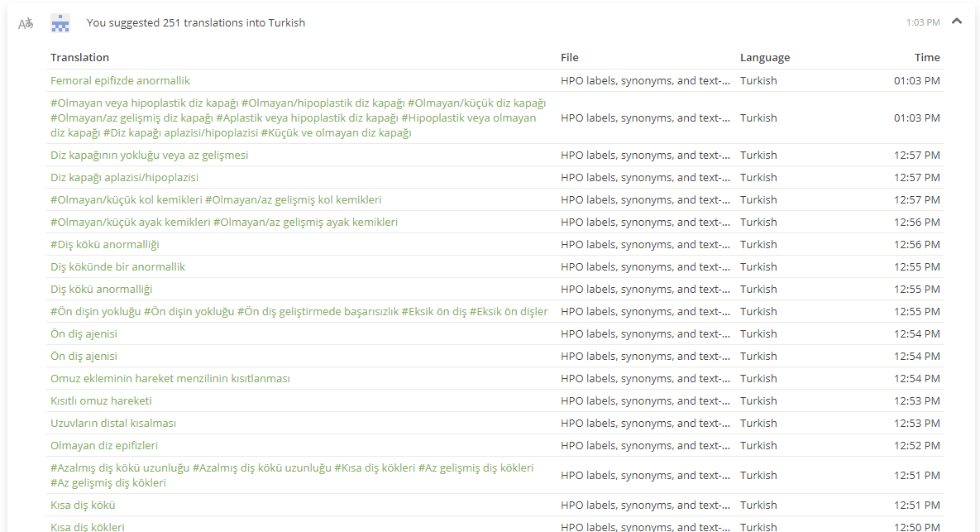
Task: Click the 12:54 PM time for 'Omuz ekleminin hareket' row
Action: click(x=916, y=379)
